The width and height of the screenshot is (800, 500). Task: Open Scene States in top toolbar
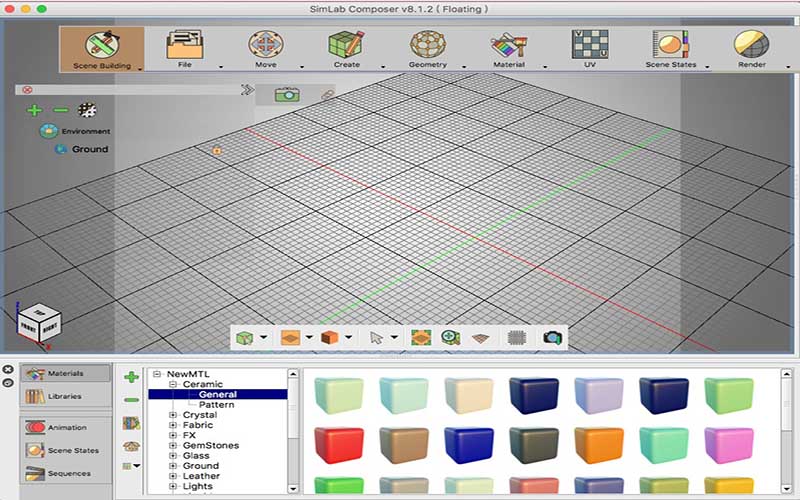click(x=670, y=49)
